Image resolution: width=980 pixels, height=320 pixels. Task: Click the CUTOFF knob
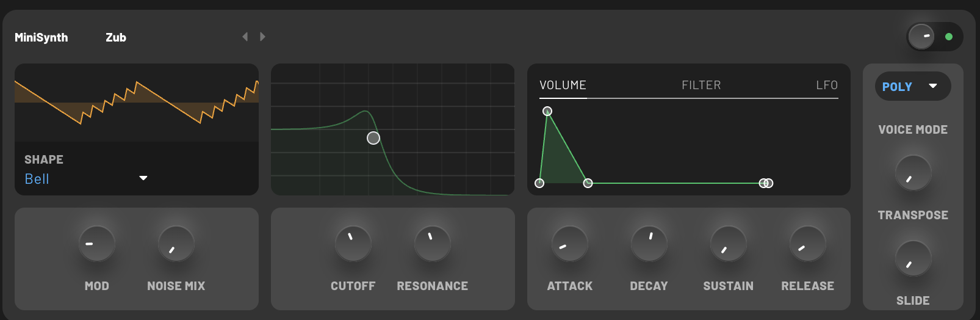pos(353,244)
